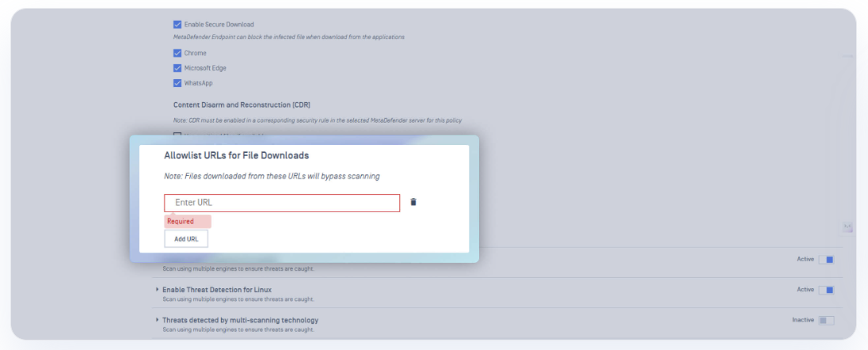The image size is (868, 350).
Task: Click the Allowlist URLs for File Downloads heading
Action: coord(236,156)
